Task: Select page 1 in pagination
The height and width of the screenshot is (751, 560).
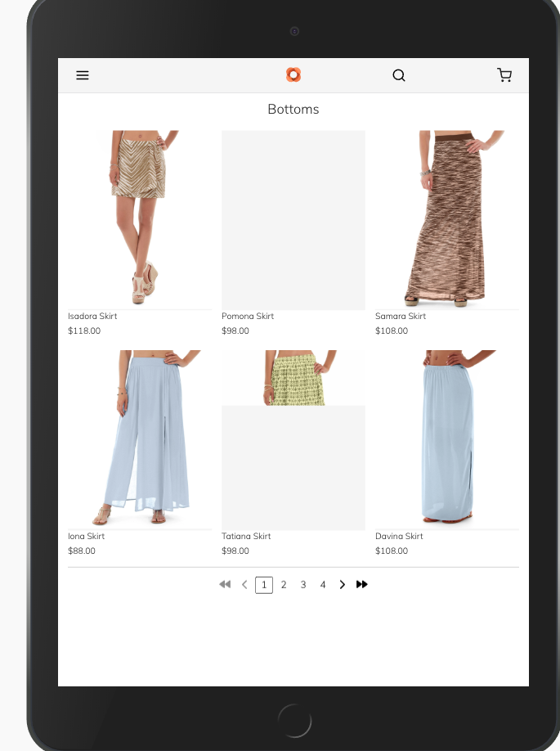Action: pyautogui.click(x=264, y=585)
